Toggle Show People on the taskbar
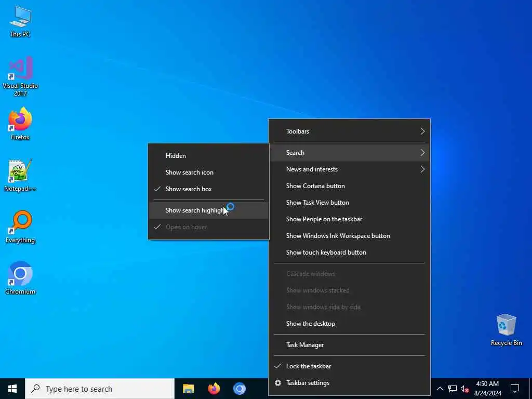Viewport: 532px width, 399px height. tap(350, 219)
